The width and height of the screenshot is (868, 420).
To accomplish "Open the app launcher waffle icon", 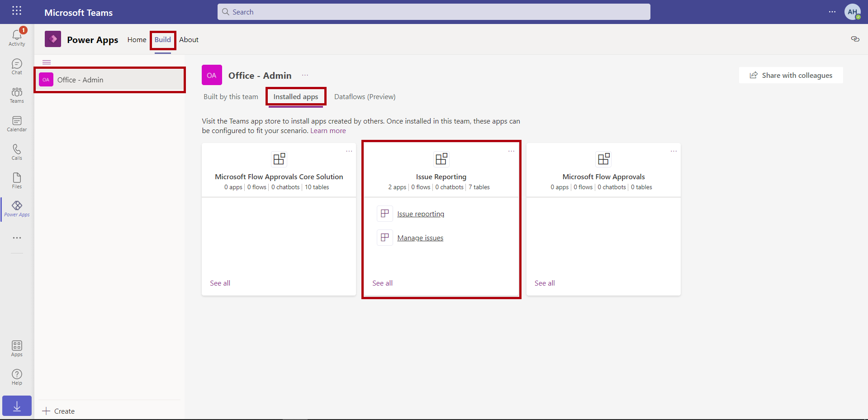I will pyautogui.click(x=17, y=11).
